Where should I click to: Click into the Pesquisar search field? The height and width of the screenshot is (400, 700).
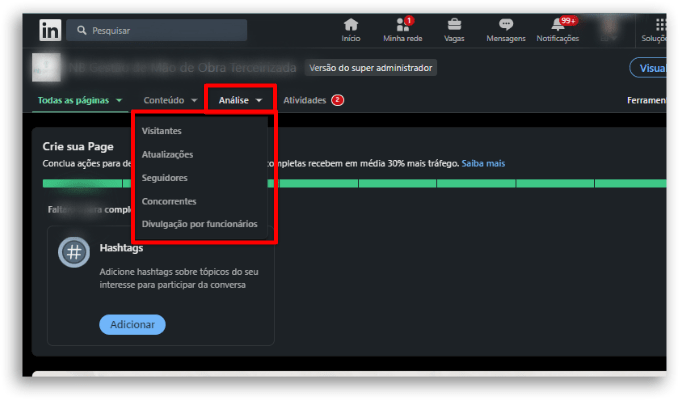click(x=157, y=30)
